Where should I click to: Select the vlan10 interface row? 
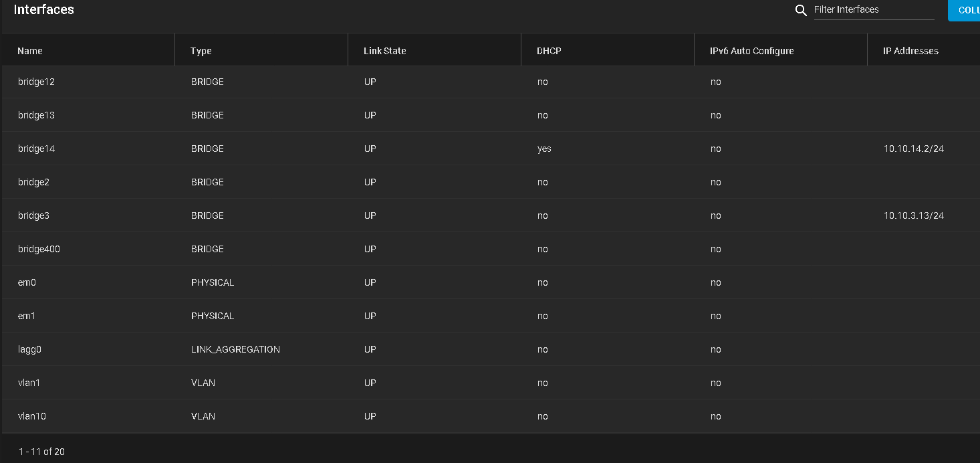pyautogui.click(x=491, y=416)
